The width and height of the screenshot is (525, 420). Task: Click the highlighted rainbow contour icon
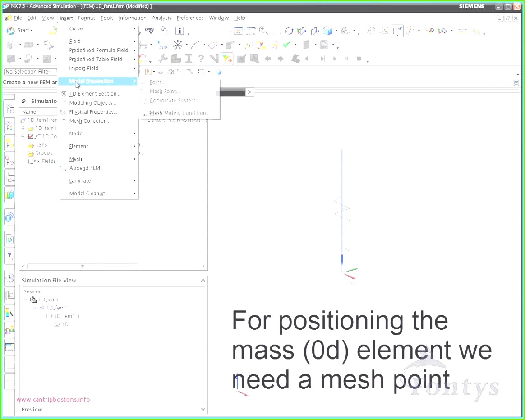[227, 59]
